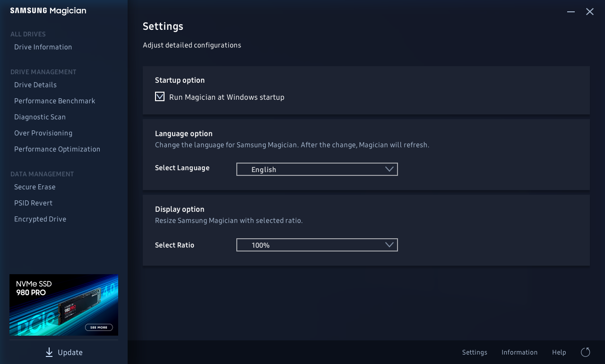
Task: Open Over Provisioning section
Action: (43, 133)
